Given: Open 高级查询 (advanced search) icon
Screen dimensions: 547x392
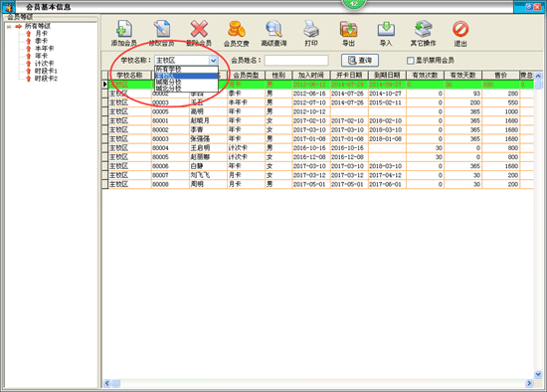Looking at the screenshot, I should coord(273,29).
